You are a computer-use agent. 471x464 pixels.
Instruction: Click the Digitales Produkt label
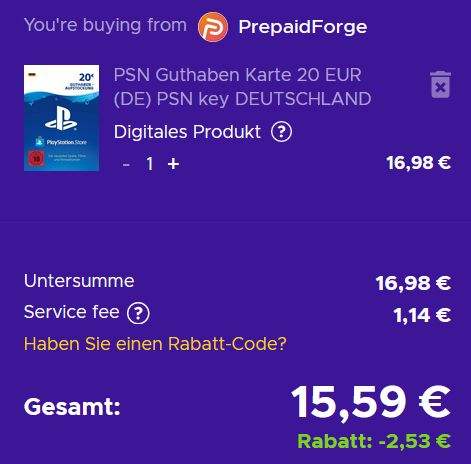(x=187, y=132)
